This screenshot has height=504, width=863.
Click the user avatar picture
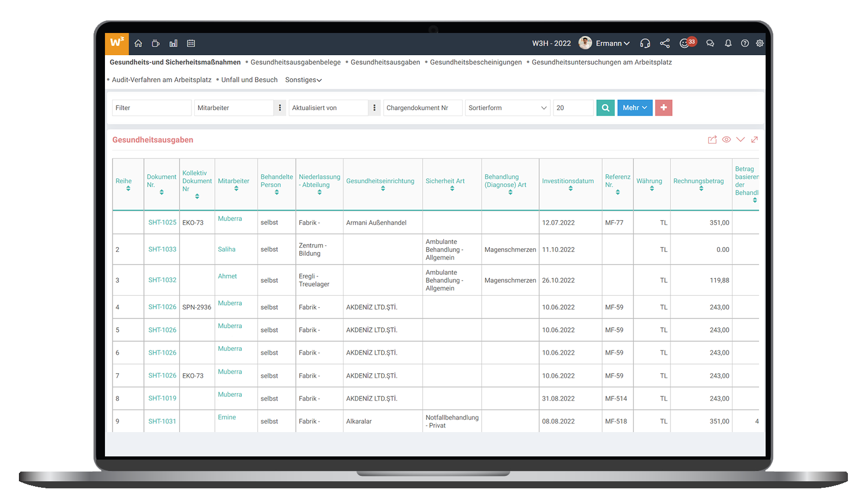coord(585,43)
